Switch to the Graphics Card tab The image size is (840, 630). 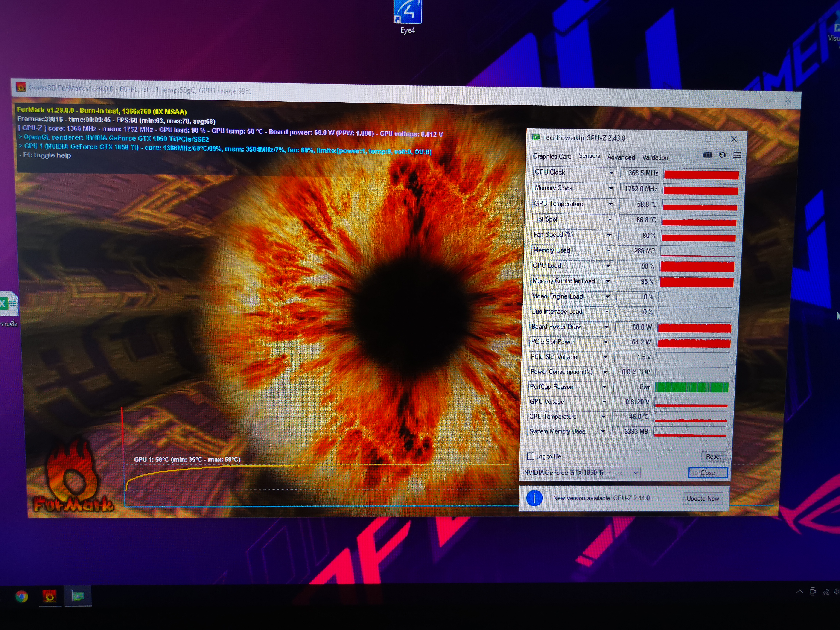pos(552,156)
